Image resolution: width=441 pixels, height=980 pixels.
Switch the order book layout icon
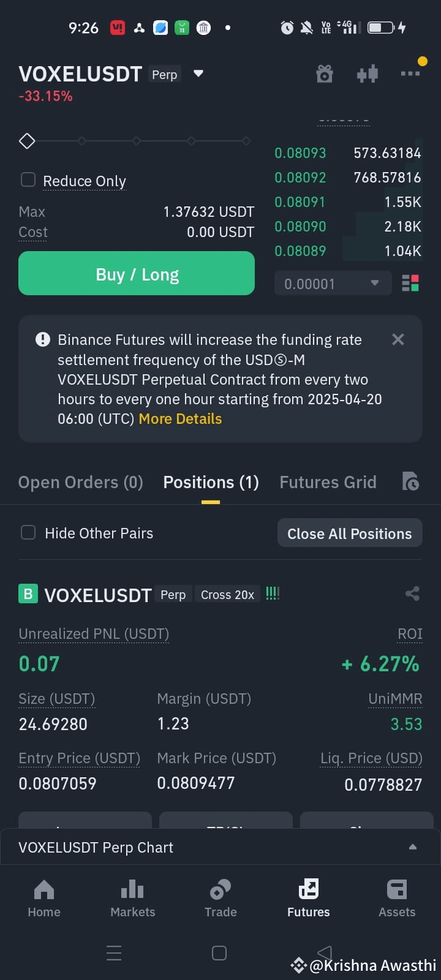[x=410, y=284]
